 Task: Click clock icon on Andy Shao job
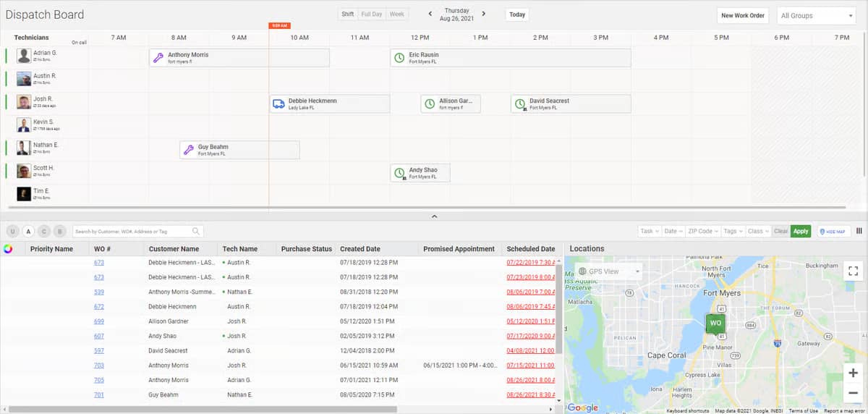pyautogui.click(x=399, y=173)
